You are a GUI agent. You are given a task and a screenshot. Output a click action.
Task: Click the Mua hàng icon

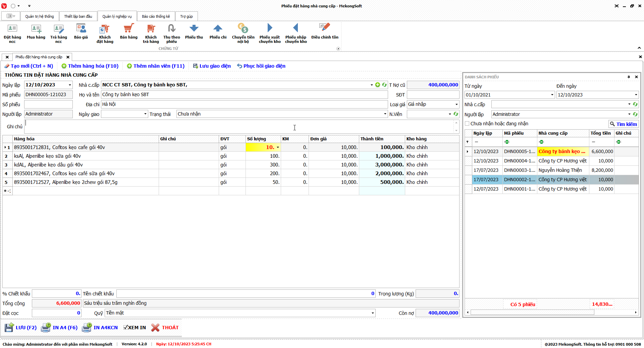(36, 32)
